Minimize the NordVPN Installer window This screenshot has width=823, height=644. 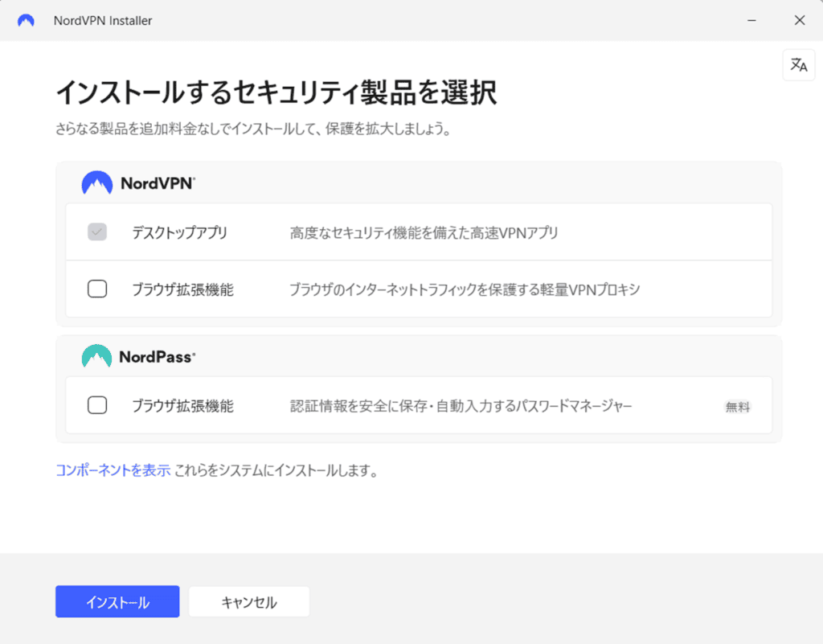tap(751, 21)
